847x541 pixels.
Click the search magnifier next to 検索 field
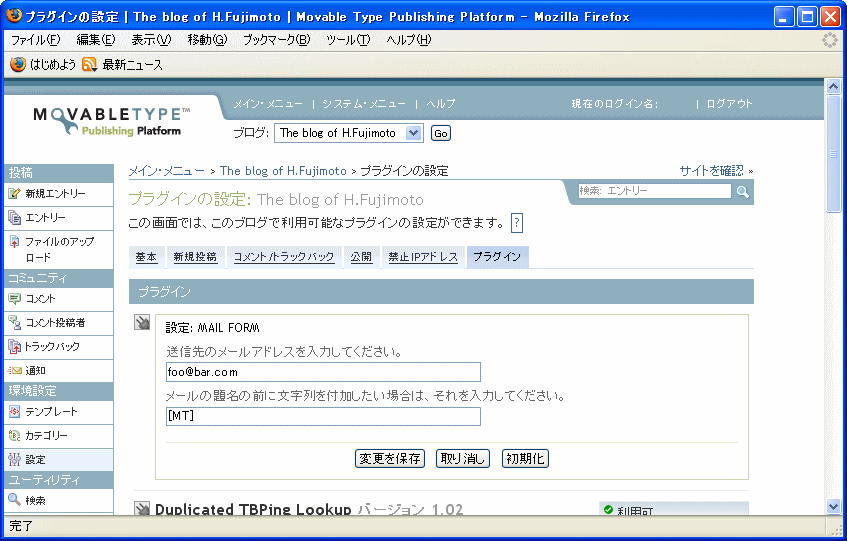[x=743, y=192]
